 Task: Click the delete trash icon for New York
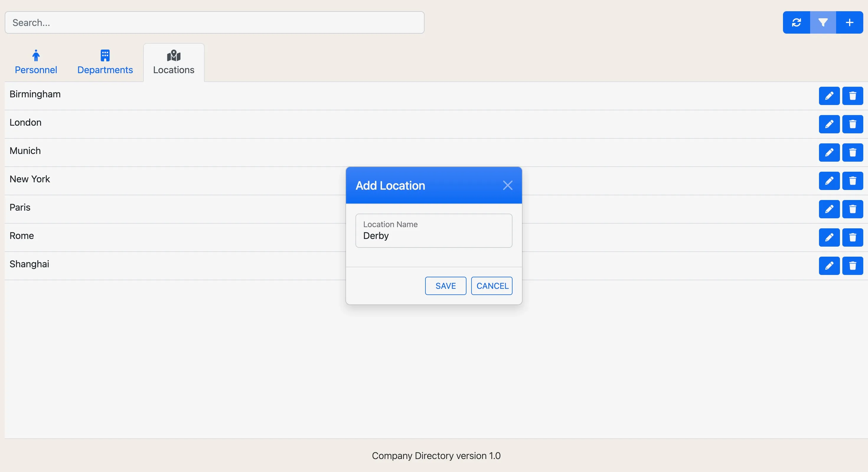tap(853, 181)
